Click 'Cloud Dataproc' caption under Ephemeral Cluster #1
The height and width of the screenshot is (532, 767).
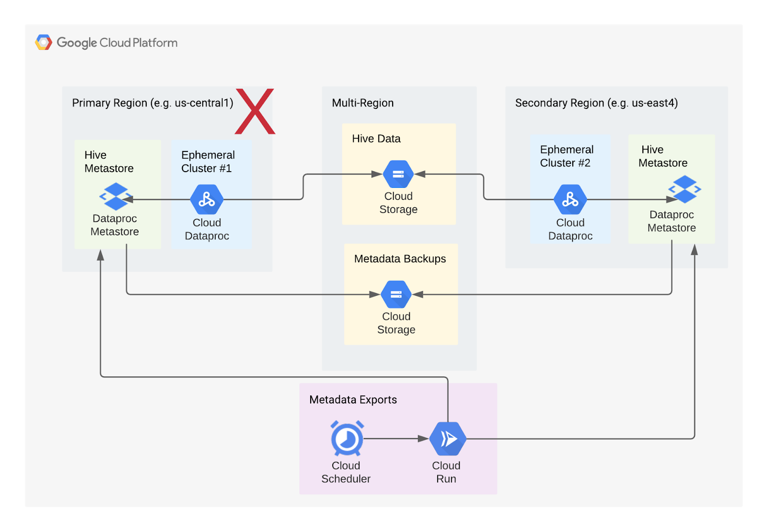(207, 229)
